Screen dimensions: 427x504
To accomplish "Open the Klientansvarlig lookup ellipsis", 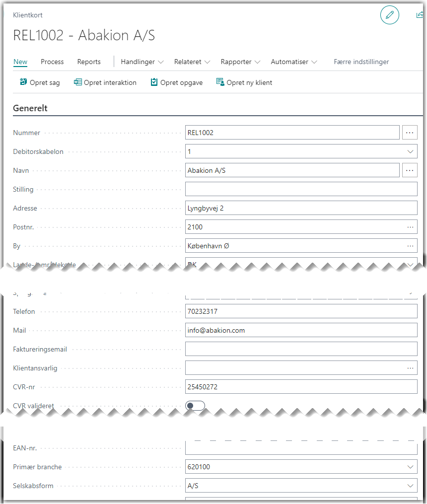I will (410, 368).
